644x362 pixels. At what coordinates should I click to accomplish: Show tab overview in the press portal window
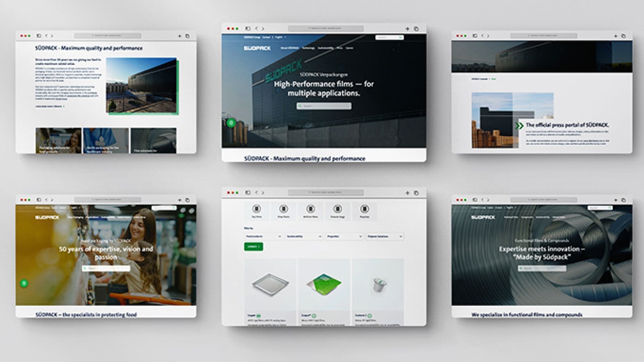coord(624,36)
